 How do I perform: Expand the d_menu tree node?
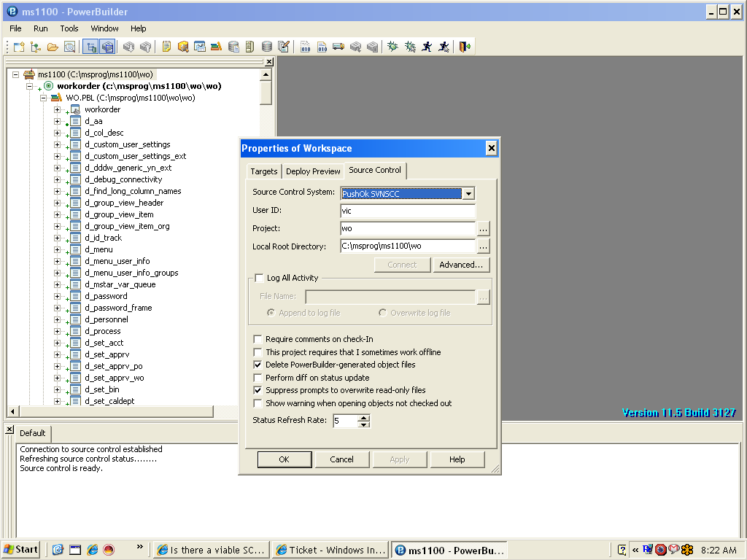pyautogui.click(x=57, y=249)
